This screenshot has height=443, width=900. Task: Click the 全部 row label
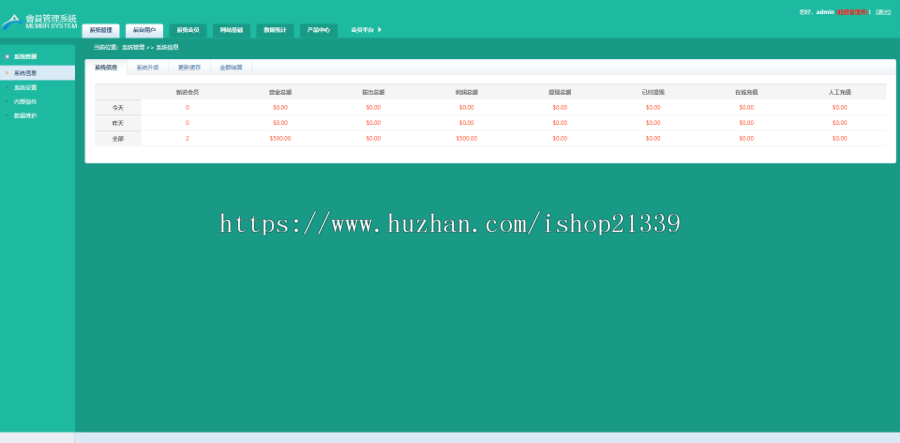pos(118,138)
